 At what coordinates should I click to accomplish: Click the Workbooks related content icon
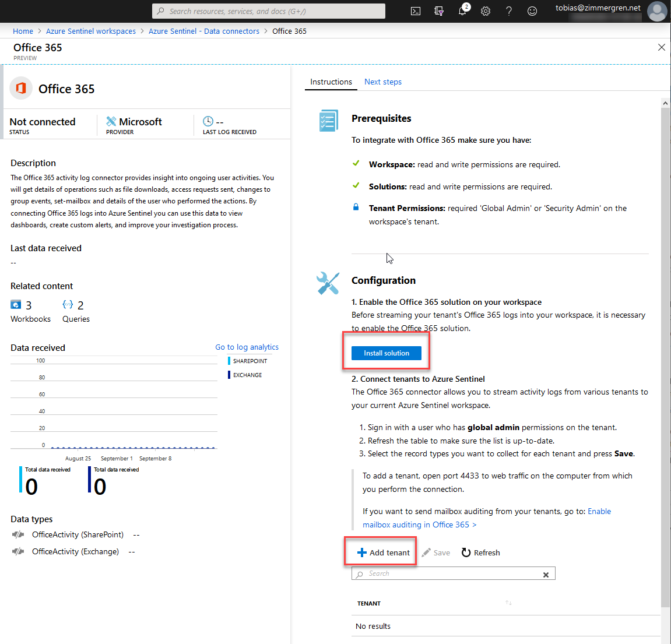click(16, 305)
